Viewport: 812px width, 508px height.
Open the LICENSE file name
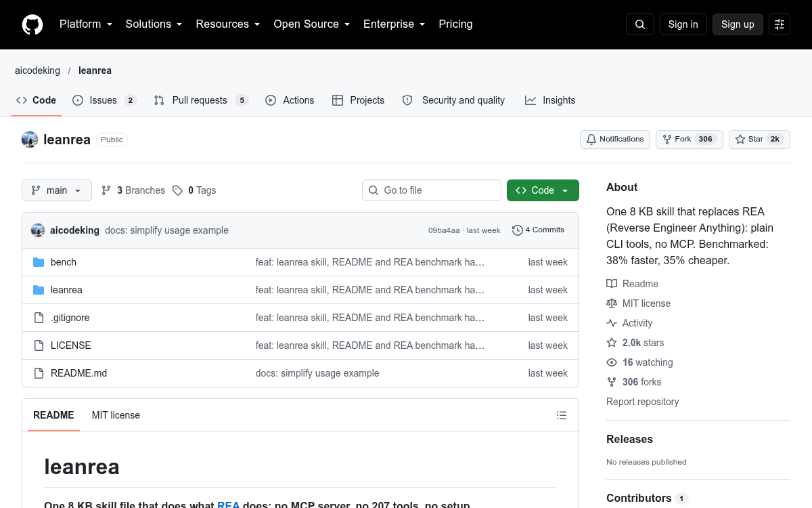pyautogui.click(x=71, y=345)
